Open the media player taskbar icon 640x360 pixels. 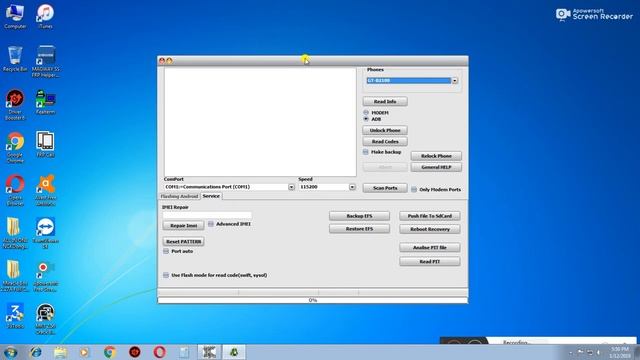coord(85,352)
